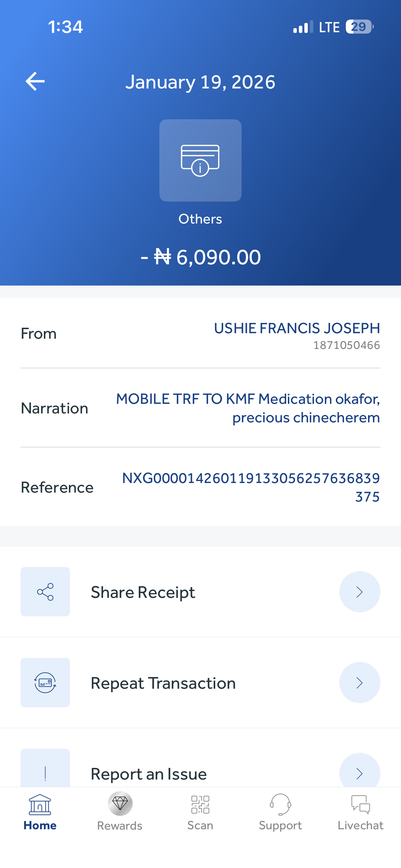Image resolution: width=401 pixels, height=868 pixels.
Task: Open the QR Scan tab
Action: coord(200,805)
